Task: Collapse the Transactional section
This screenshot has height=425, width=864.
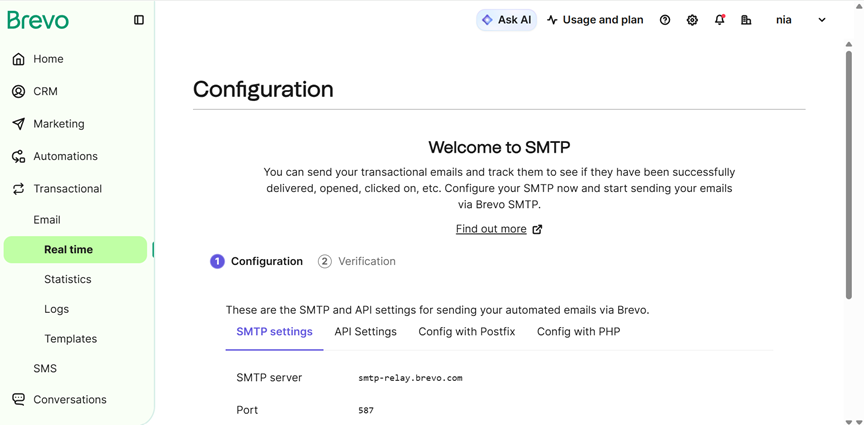Action: [68, 189]
